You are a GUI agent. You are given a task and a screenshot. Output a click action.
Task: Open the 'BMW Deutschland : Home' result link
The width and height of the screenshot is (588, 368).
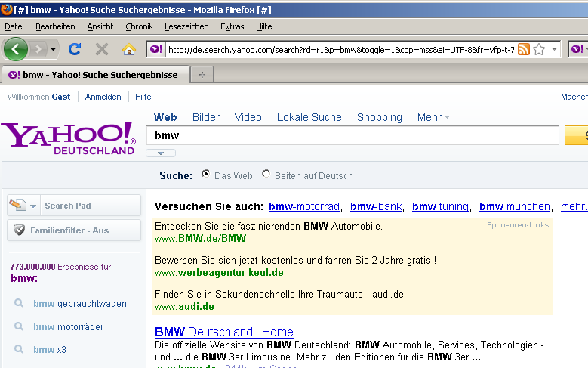point(223,332)
